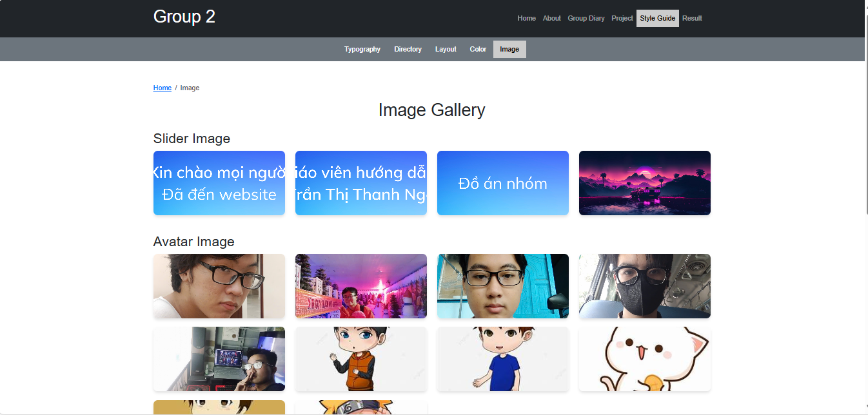The image size is (868, 415).
Task: Follow the Home breadcrumb link
Action: 162,88
